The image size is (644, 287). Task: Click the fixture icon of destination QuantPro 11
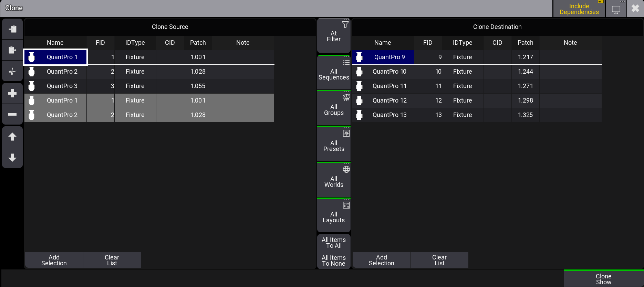[359, 86]
